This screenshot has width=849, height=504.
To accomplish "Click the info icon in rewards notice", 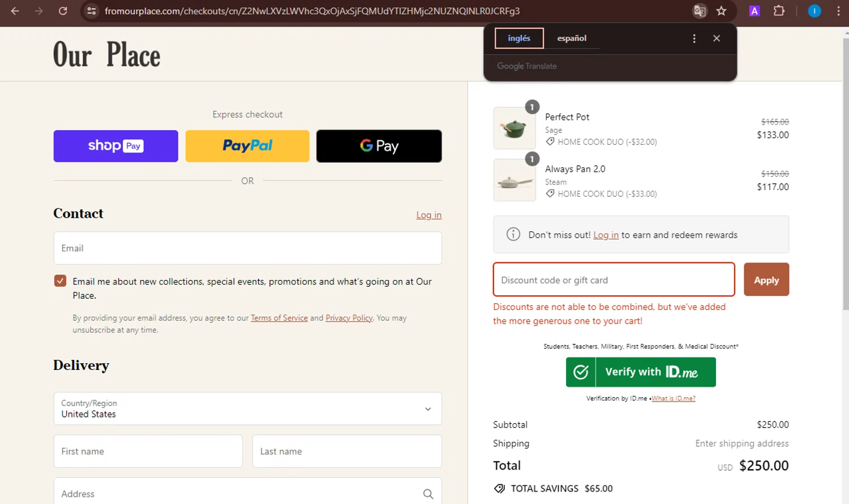I will coord(513,234).
